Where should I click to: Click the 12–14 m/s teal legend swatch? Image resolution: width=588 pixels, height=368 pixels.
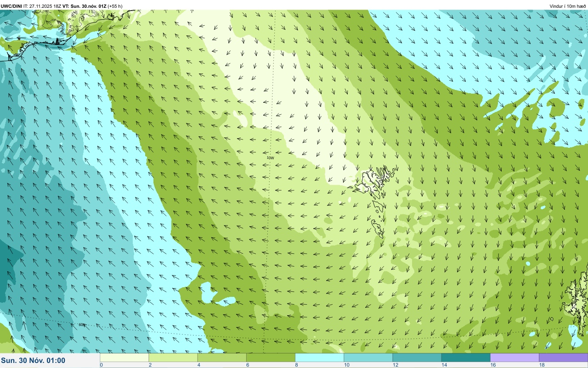(x=417, y=357)
